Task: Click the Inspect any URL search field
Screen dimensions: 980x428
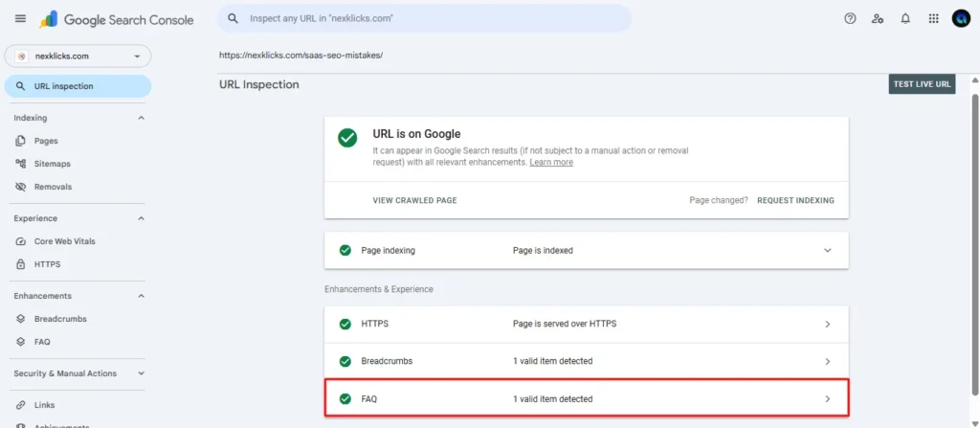Action: pyautogui.click(x=424, y=19)
